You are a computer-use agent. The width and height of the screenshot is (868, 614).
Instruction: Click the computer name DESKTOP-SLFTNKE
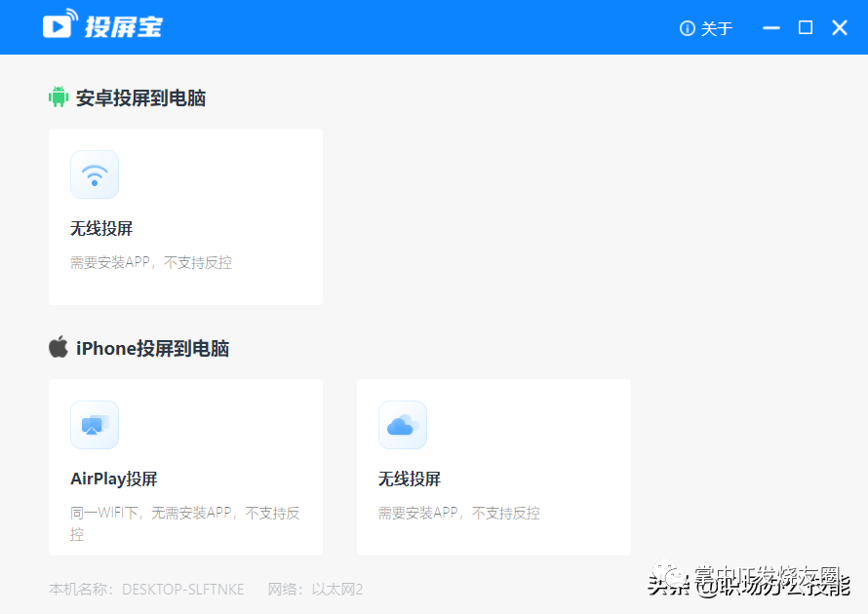pyautogui.click(x=181, y=589)
